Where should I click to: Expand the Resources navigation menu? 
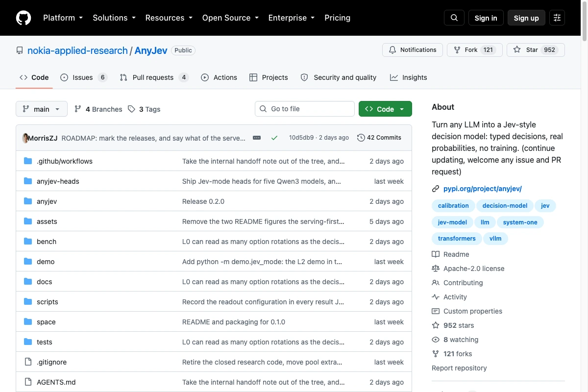coord(169,18)
